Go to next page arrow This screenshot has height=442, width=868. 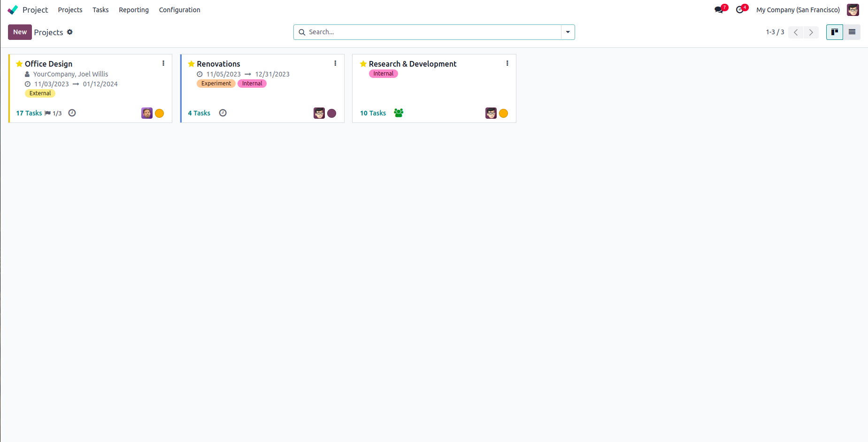(811, 32)
